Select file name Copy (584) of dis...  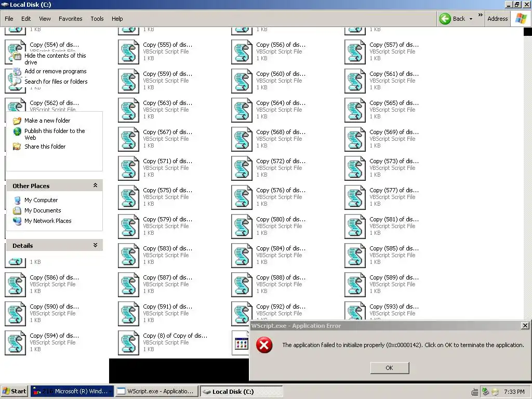click(281, 248)
